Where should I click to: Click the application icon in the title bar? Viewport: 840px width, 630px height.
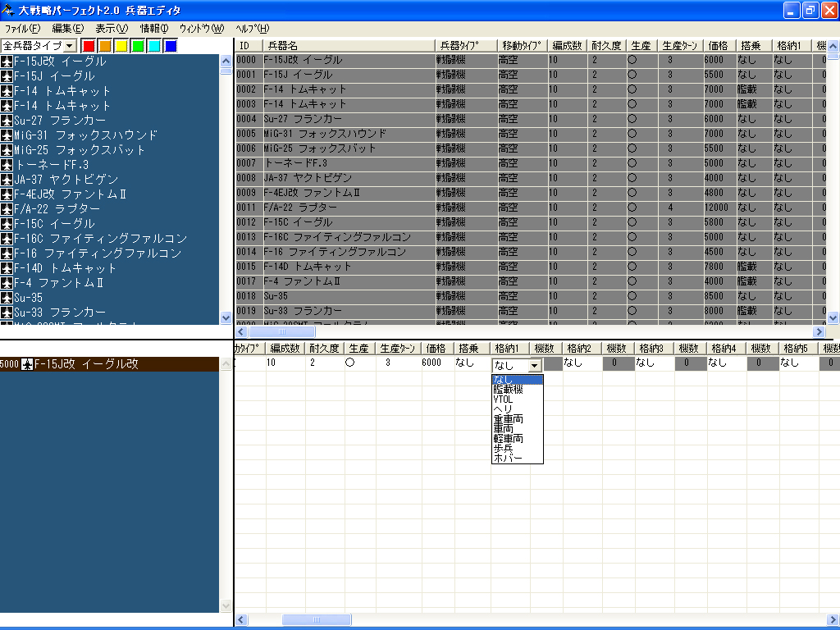(x=8, y=10)
